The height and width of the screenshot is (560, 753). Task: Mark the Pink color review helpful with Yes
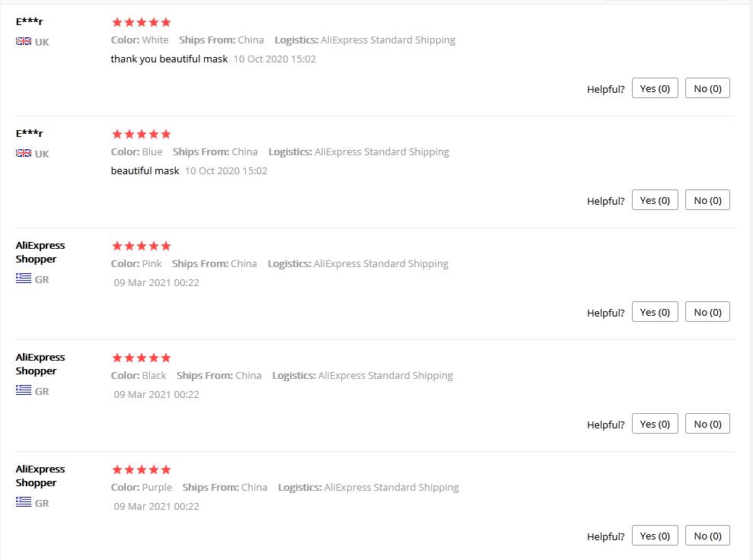click(x=655, y=313)
